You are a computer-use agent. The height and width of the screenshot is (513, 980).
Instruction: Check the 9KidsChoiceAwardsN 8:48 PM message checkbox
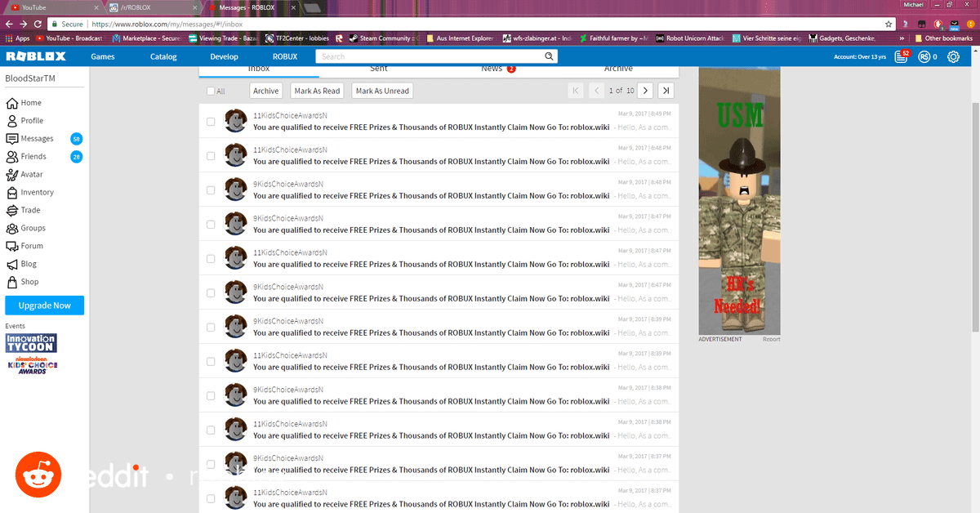click(x=211, y=190)
